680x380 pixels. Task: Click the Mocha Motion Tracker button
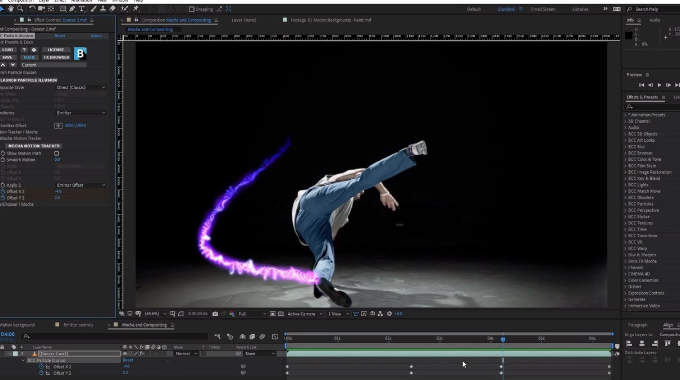click(34, 146)
